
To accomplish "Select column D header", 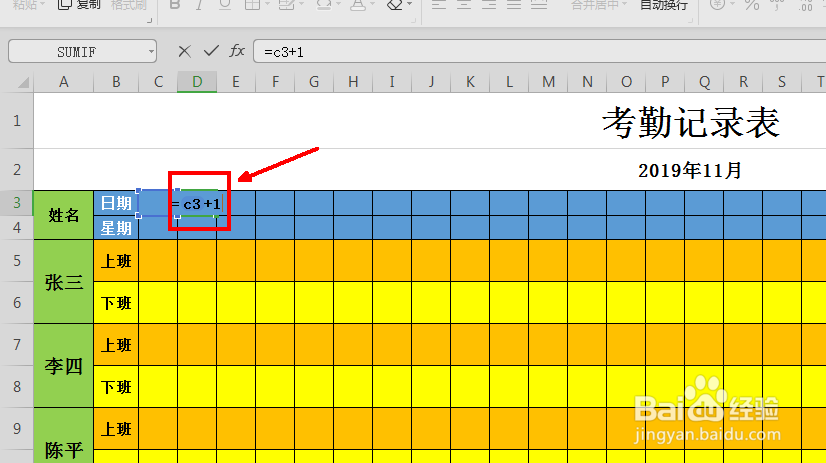I will tap(197, 82).
